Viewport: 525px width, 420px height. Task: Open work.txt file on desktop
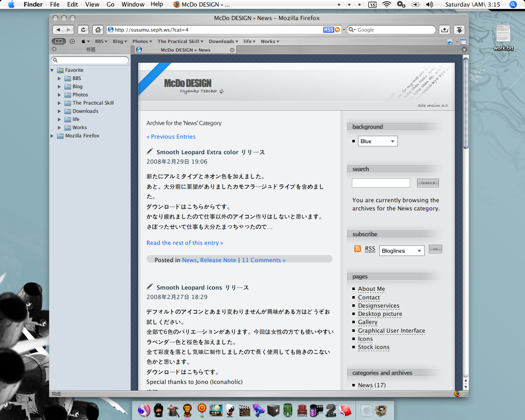point(503,37)
